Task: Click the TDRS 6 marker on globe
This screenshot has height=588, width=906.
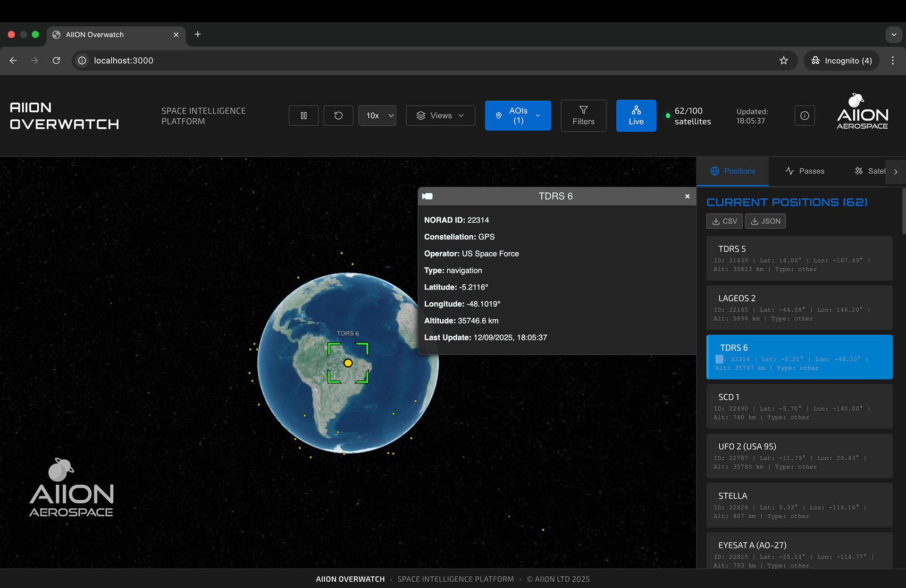Action: pos(348,363)
